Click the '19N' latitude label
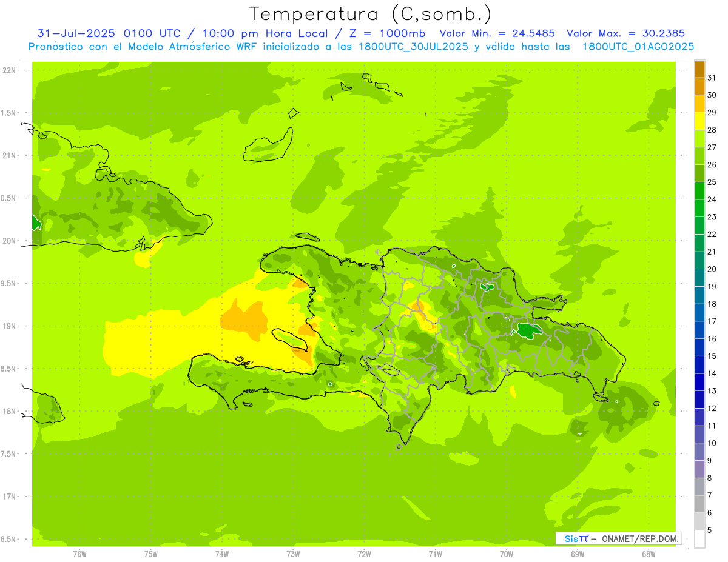Image resolution: width=728 pixels, height=562 pixels. point(9,326)
